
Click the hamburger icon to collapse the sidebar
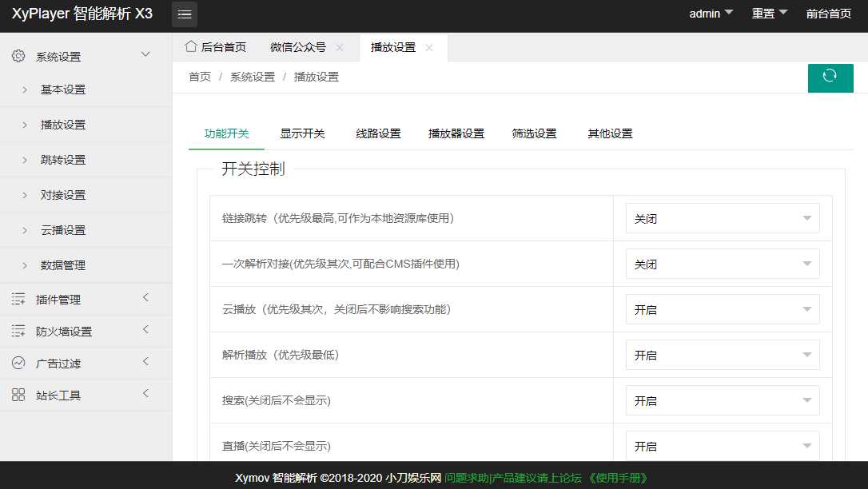(184, 14)
